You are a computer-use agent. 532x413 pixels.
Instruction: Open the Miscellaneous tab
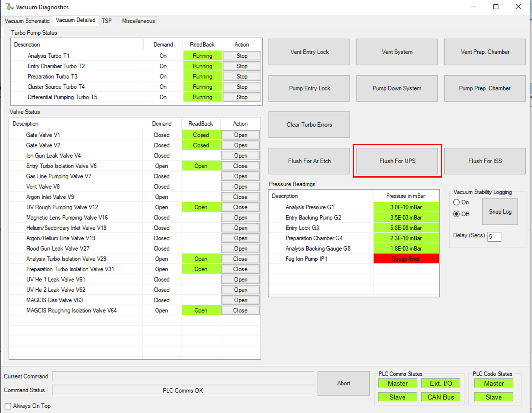tap(138, 21)
